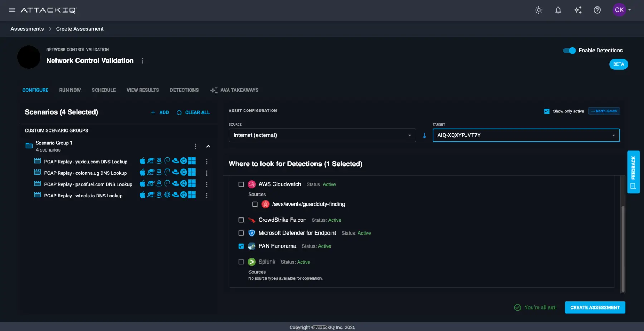Check the /aws/events/guardduty-finding source checkbox

[x=255, y=204]
